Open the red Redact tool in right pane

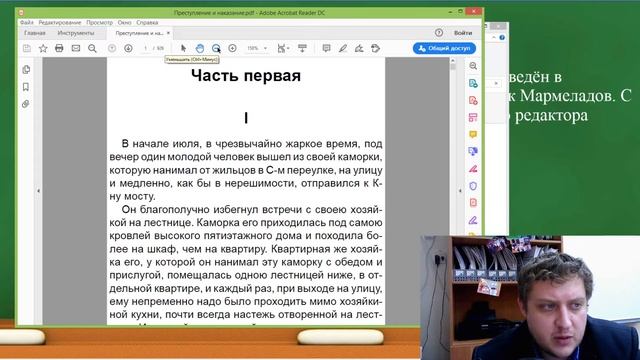[x=473, y=169]
